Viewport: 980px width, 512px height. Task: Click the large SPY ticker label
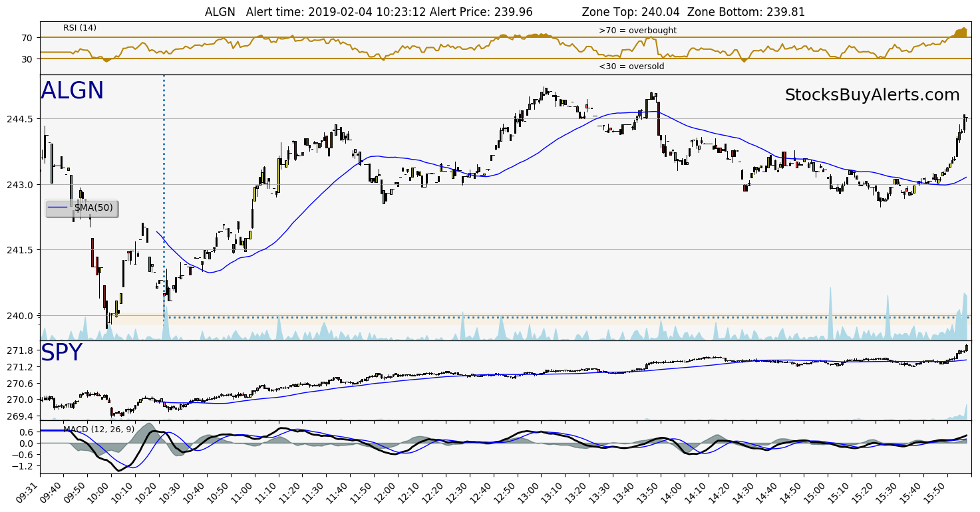tap(61, 353)
